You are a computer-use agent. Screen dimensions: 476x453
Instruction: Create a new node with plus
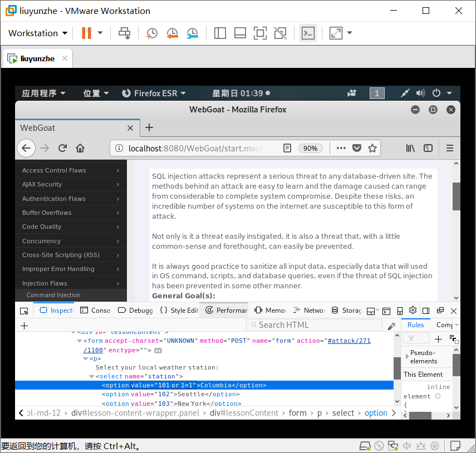[24, 326]
